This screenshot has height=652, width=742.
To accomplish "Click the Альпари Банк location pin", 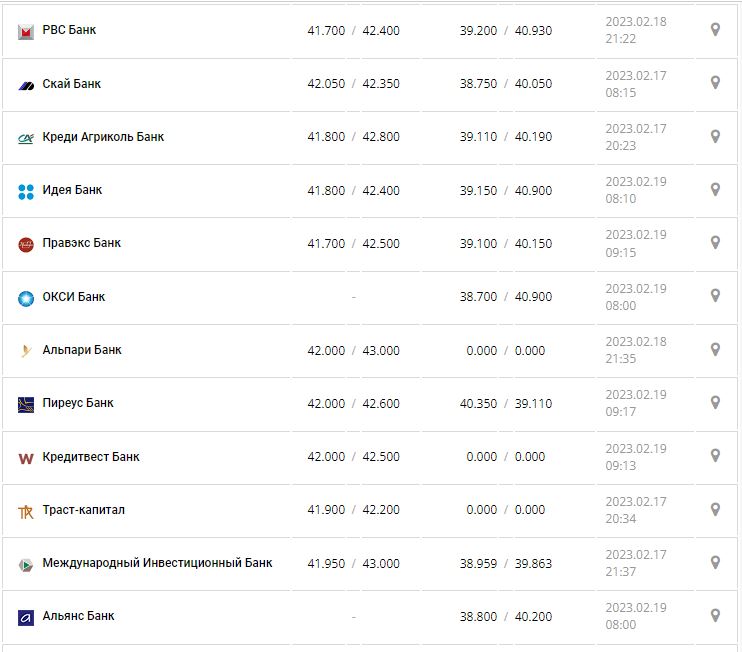I will click(715, 349).
